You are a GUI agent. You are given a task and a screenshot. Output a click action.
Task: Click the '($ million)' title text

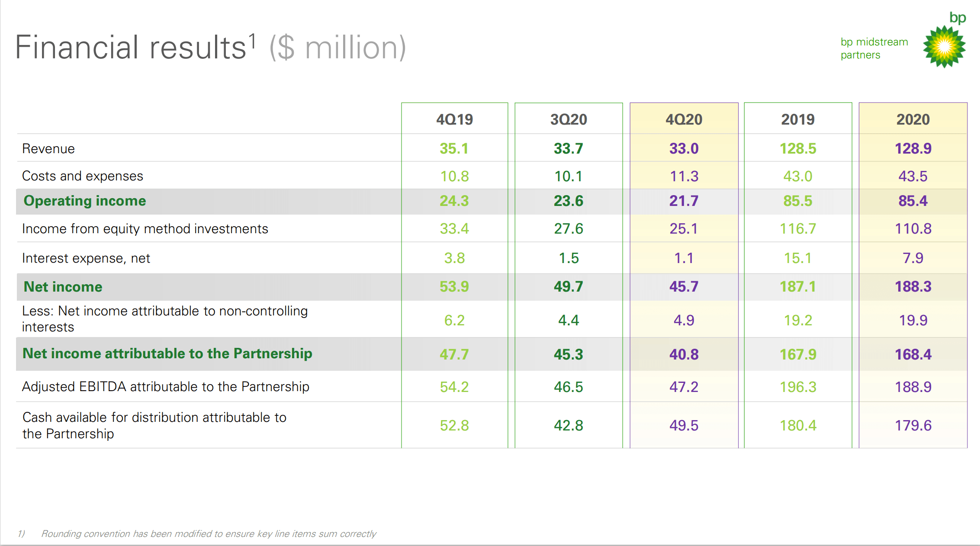point(337,47)
